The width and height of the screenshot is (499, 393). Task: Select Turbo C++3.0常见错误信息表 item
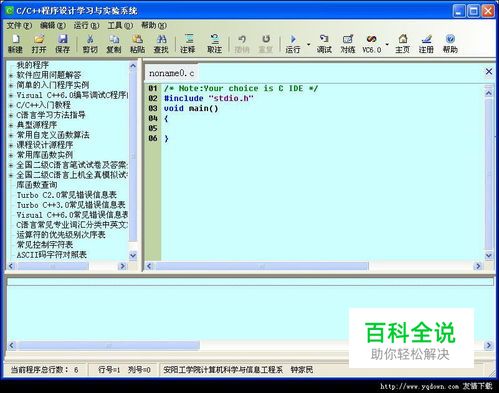71,205
